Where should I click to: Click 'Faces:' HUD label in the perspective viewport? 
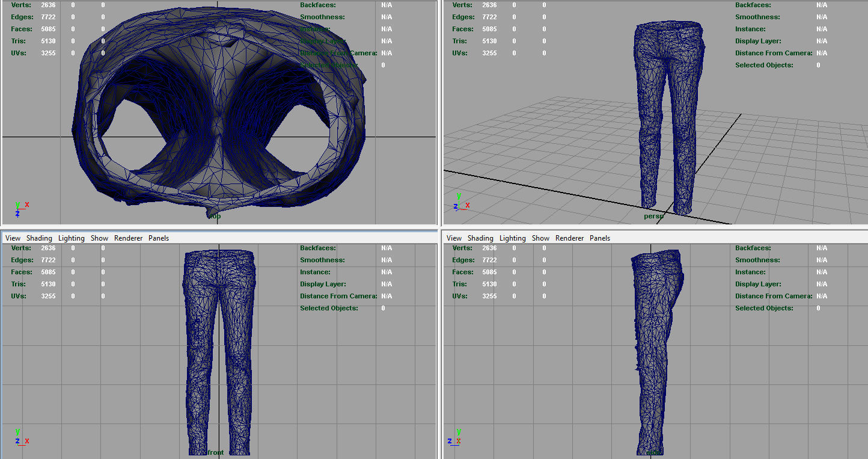tap(463, 29)
